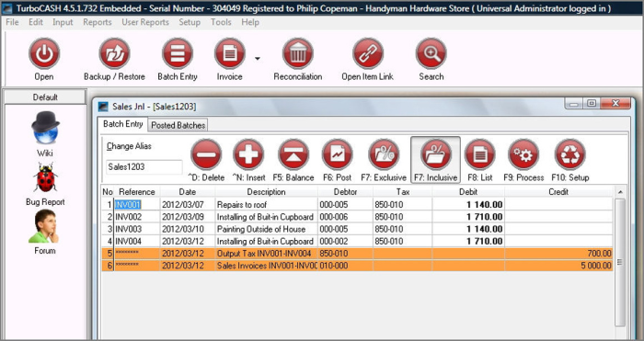
Task: Click the Invoice toolbar icon
Action: click(230, 53)
